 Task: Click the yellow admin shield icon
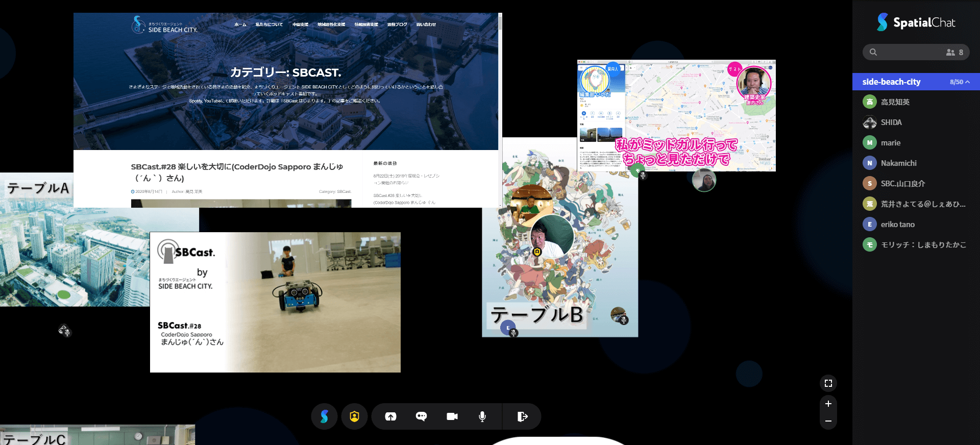point(354,416)
